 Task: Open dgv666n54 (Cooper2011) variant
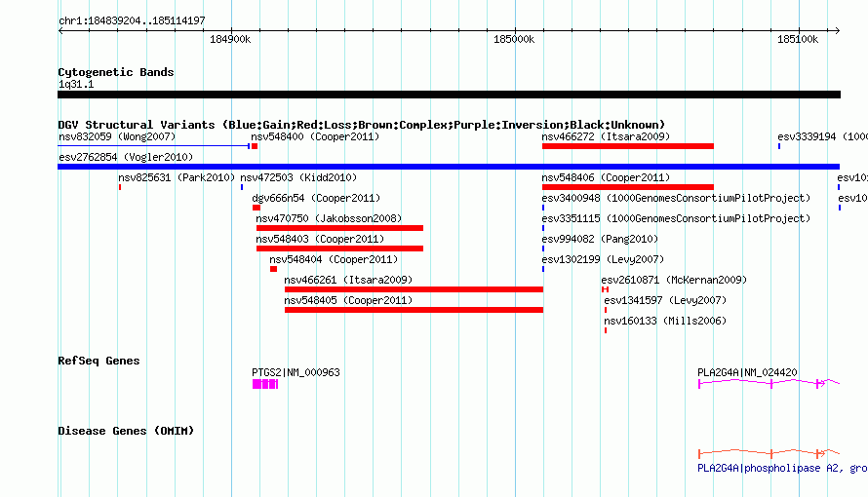(x=316, y=198)
